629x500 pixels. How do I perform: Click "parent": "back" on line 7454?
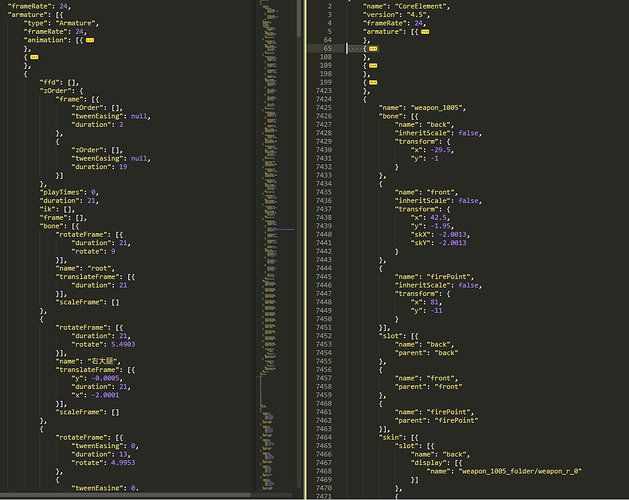pos(426,353)
